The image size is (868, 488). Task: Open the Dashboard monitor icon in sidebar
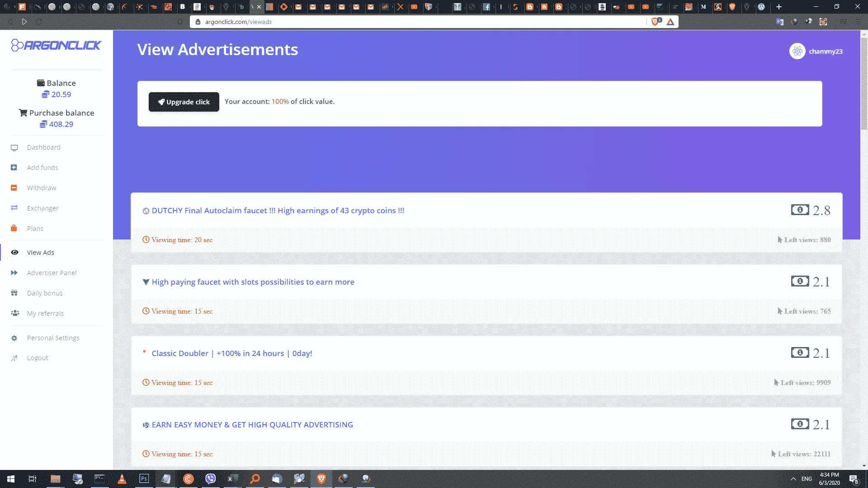pos(14,148)
